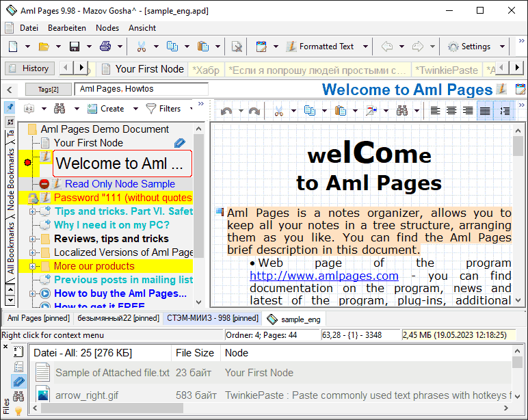Toggle the History button
The height and width of the screenshot is (420, 528).
point(29,68)
